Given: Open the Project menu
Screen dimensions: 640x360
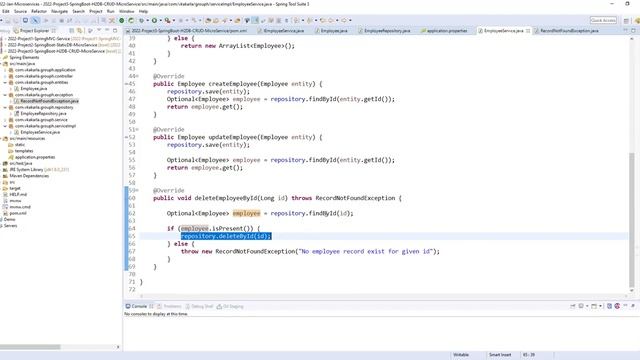Looking at the screenshot, I should click(x=96, y=11).
